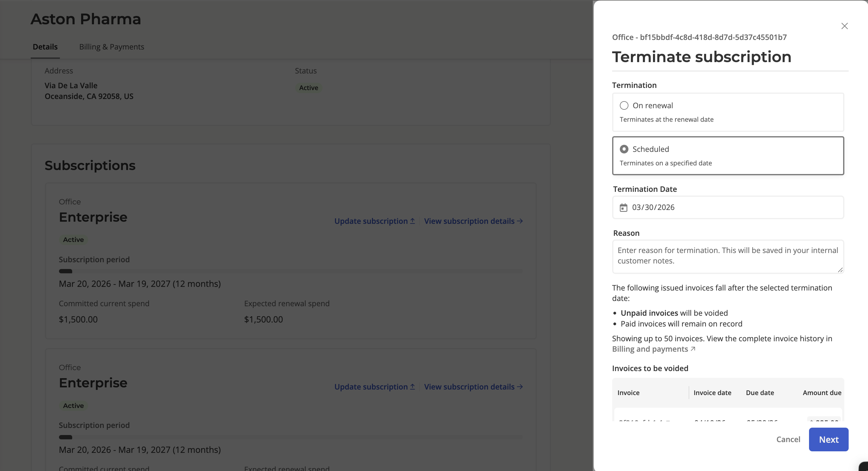Click the Due date column header
Image resolution: width=868 pixels, height=471 pixels.
(x=760, y=393)
